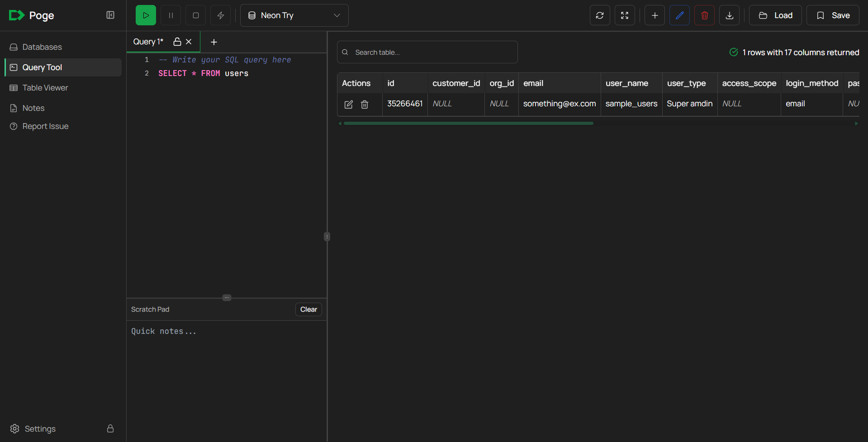Refresh results with the circular arrows icon
The height and width of the screenshot is (442, 868).
[x=599, y=15]
